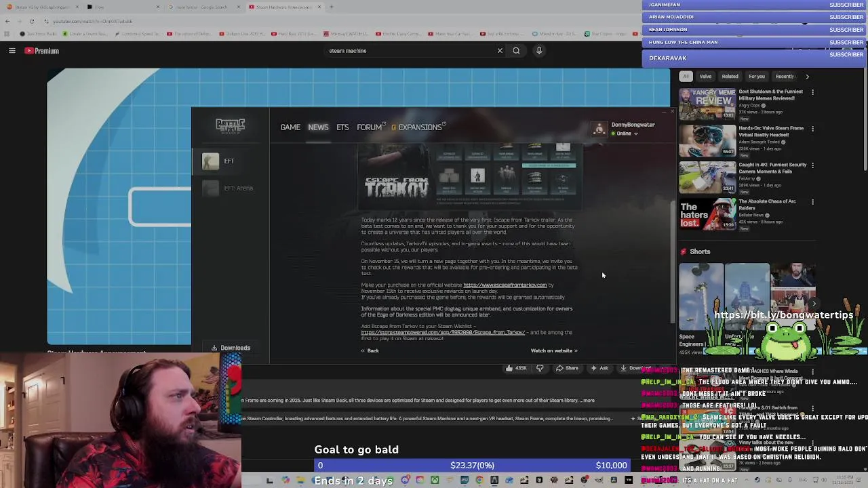Open the escapefromtarkov.com link
The width and height of the screenshot is (868, 488).
(x=505, y=285)
